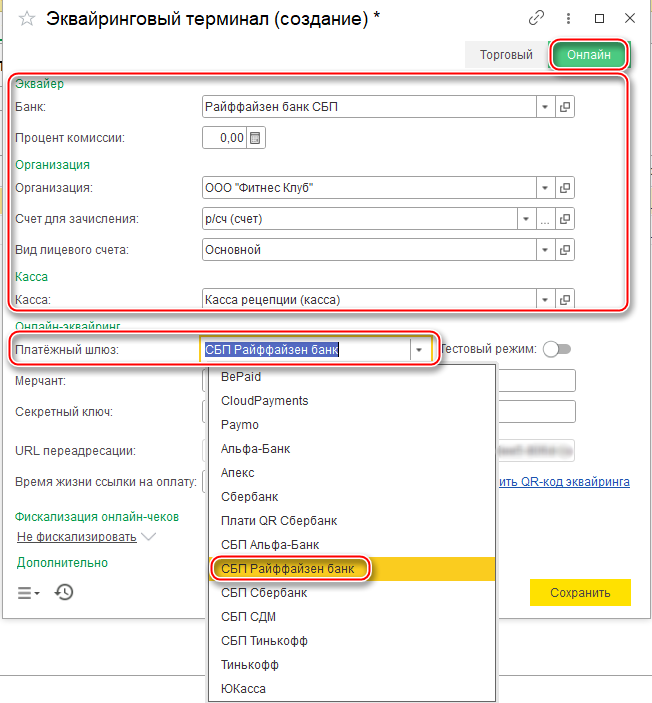
Task: Open the Организация record with the open-form icon
Action: (x=565, y=187)
